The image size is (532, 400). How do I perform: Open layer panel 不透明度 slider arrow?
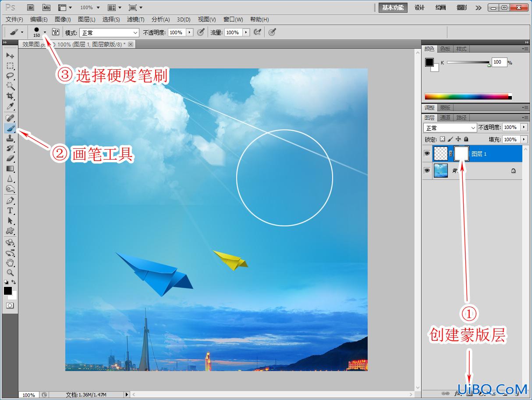[524, 127]
